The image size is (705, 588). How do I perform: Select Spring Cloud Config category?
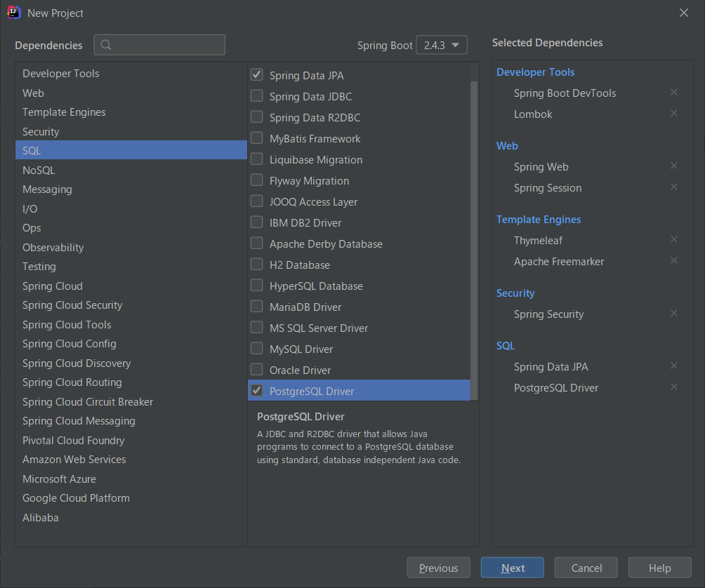point(131,344)
